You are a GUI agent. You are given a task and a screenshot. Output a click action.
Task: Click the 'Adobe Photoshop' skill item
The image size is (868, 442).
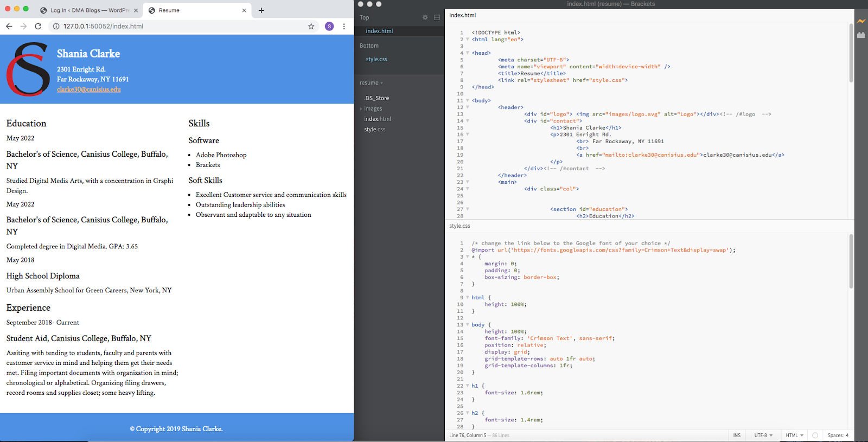tap(221, 155)
